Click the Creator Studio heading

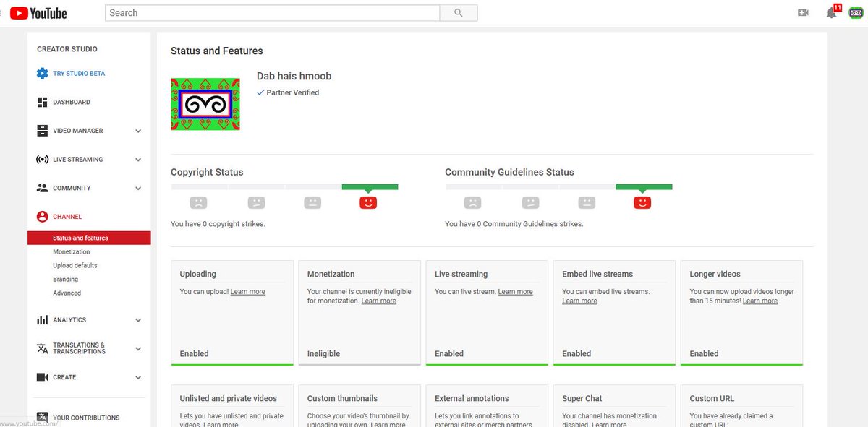click(x=67, y=49)
